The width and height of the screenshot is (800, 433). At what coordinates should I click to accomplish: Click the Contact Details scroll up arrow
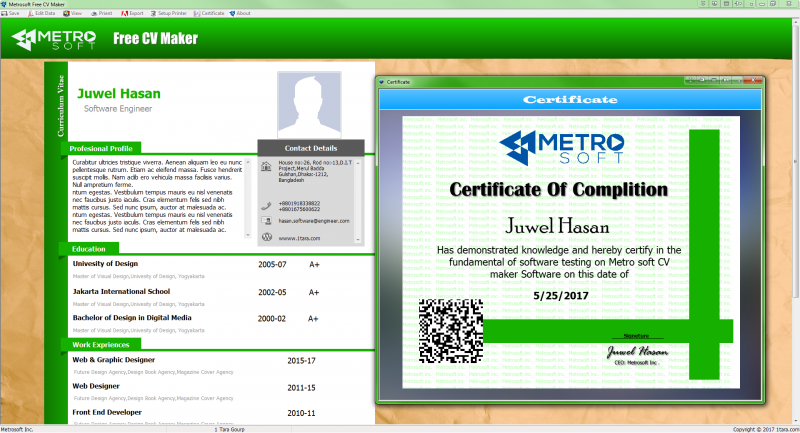coord(358,163)
